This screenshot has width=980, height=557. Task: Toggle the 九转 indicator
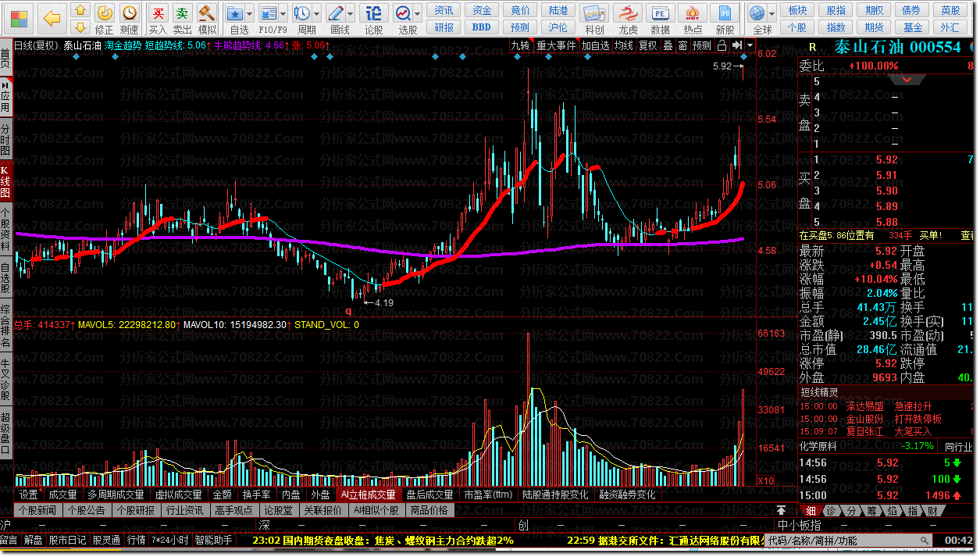(520, 45)
